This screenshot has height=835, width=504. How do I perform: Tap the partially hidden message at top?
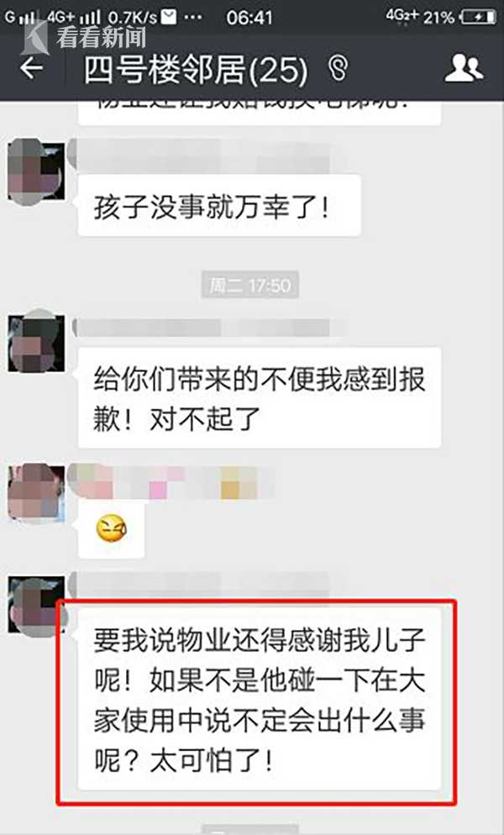[259, 111]
